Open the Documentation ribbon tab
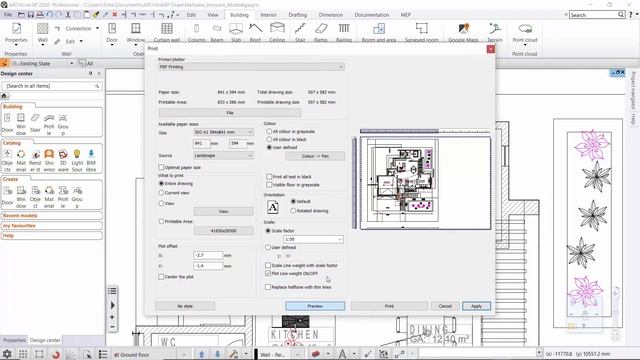This screenshot has height=360, width=640. (371, 15)
